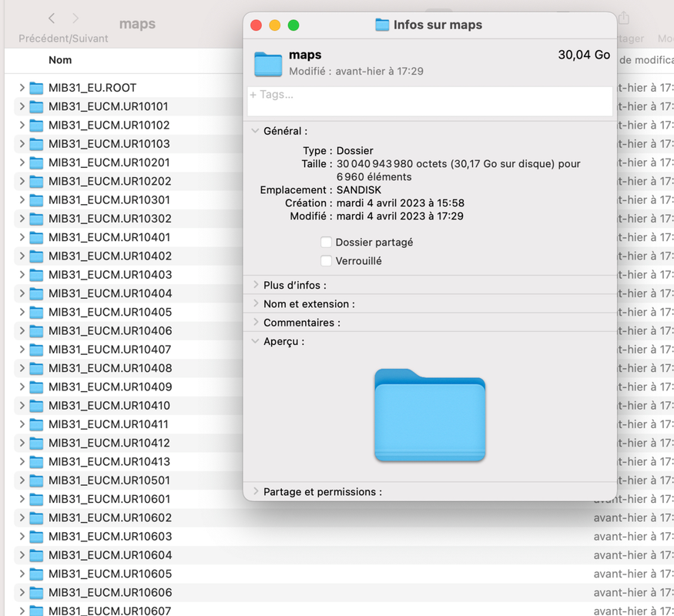
Task: Click the large folder preview image
Action: 430,414
